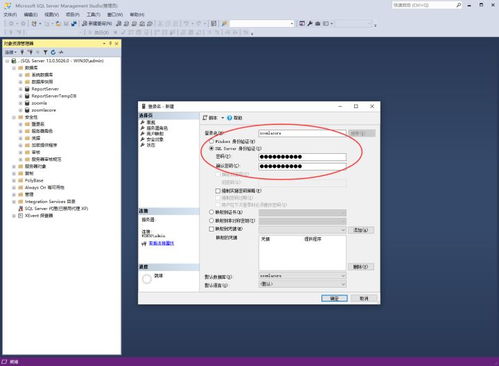Screen dimensions: 499x366
Task: Open the view connection properties link
Action: click(x=161, y=244)
